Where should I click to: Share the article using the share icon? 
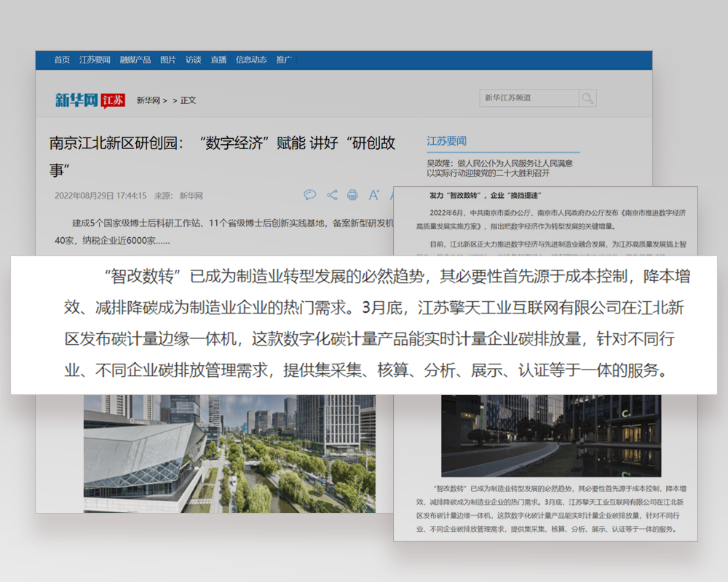click(x=332, y=195)
